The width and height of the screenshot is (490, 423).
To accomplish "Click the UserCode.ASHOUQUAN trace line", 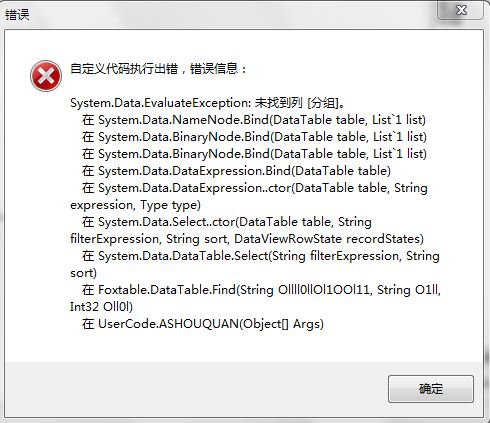I will pos(203,324).
